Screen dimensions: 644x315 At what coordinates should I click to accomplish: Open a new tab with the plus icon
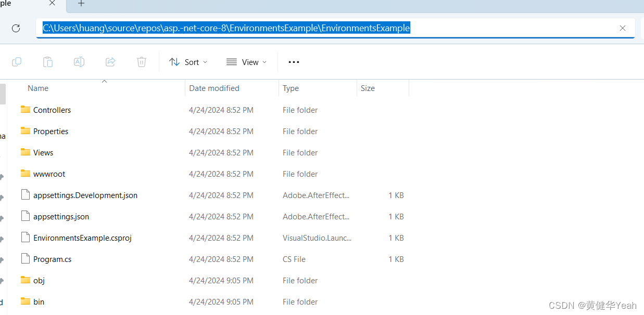[81, 4]
